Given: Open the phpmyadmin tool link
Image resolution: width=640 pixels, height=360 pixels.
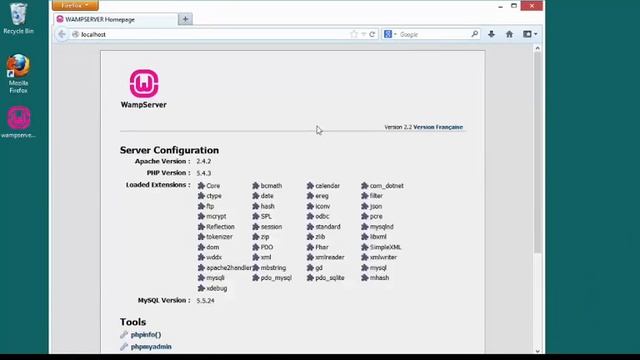Looking at the screenshot, I should 151,347.
